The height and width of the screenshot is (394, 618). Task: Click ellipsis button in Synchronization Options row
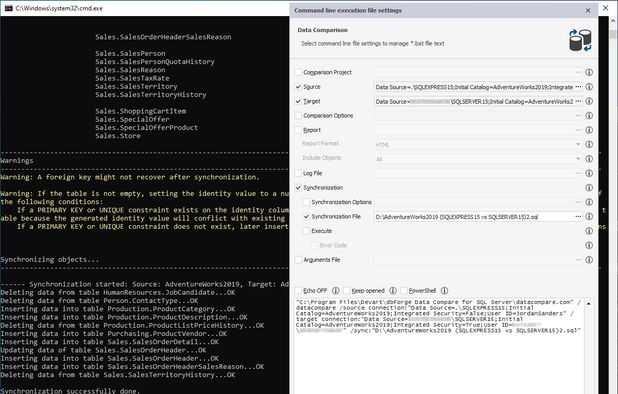pos(578,202)
